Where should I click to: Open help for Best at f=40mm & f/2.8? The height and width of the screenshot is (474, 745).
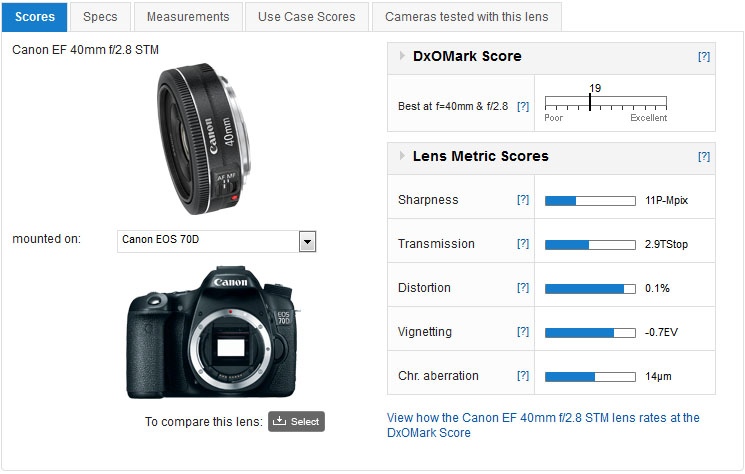click(x=523, y=106)
